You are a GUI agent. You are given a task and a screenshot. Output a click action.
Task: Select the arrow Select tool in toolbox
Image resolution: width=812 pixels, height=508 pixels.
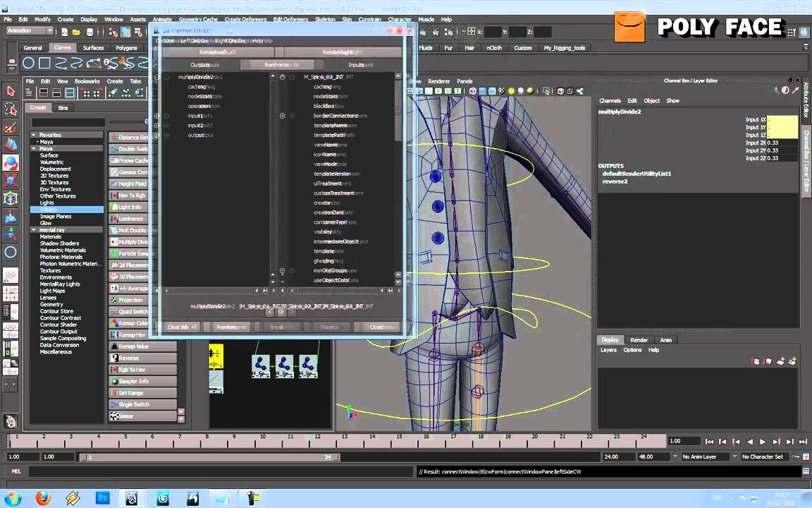pyautogui.click(x=11, y=92)
